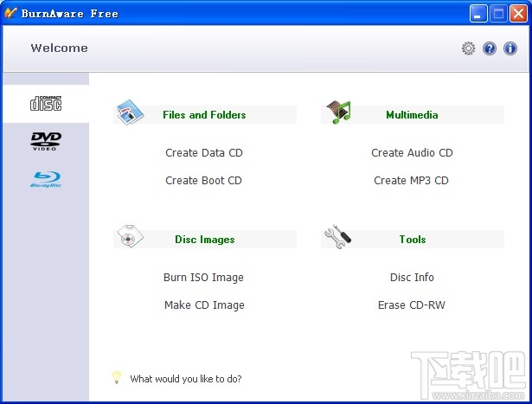Click the 'What would you like to do?' text

tap(186, 379)
